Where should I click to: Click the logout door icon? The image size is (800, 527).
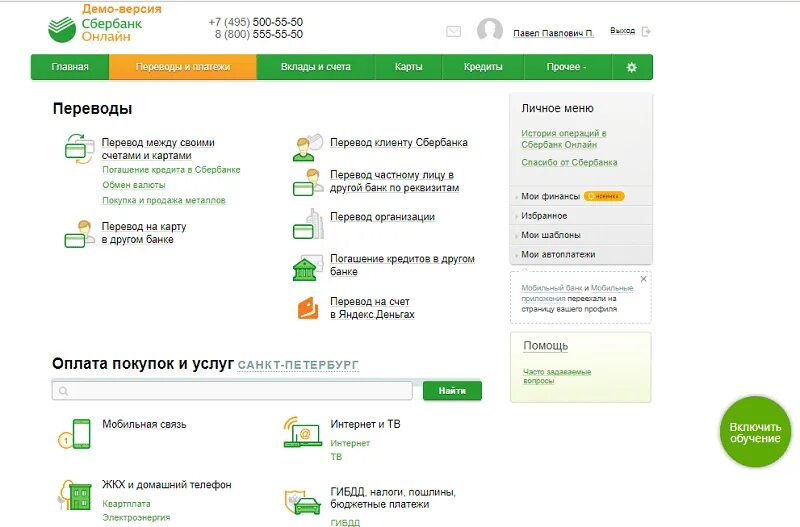[x=646, y=32]
